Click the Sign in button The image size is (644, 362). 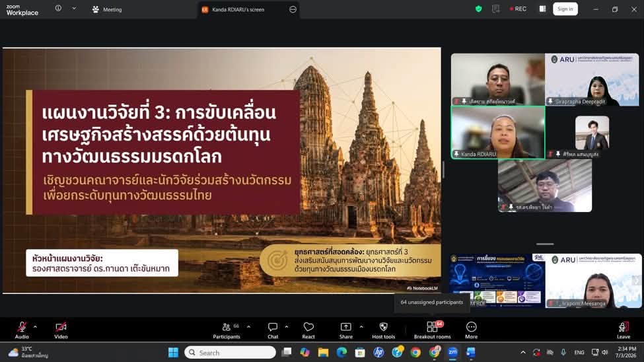[565, 9]
